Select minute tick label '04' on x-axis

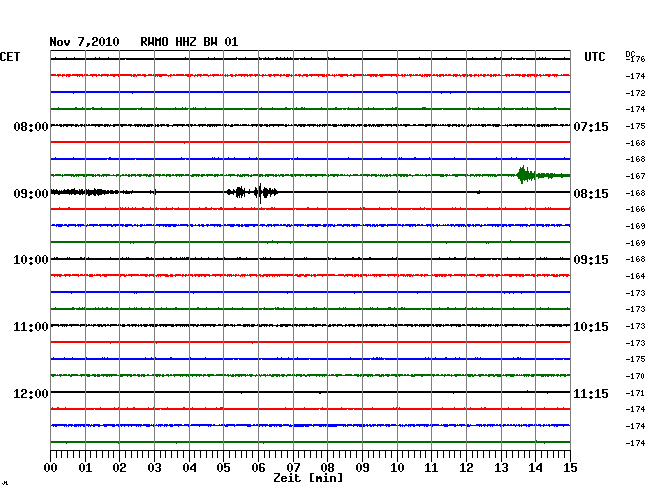pyautogui.click(x=189, y=468)
